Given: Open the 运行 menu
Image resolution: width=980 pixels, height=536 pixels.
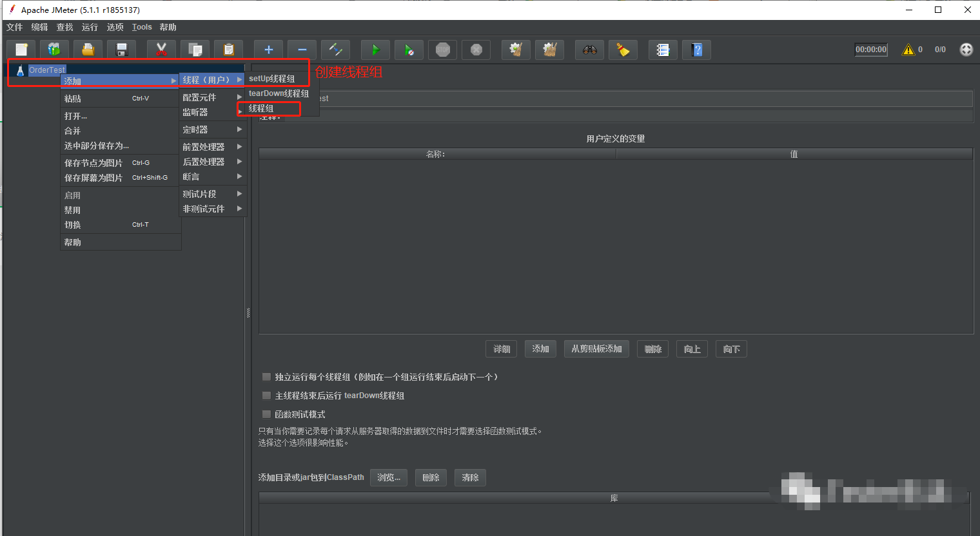Looking at the screenshot, I should click(90, 27).
